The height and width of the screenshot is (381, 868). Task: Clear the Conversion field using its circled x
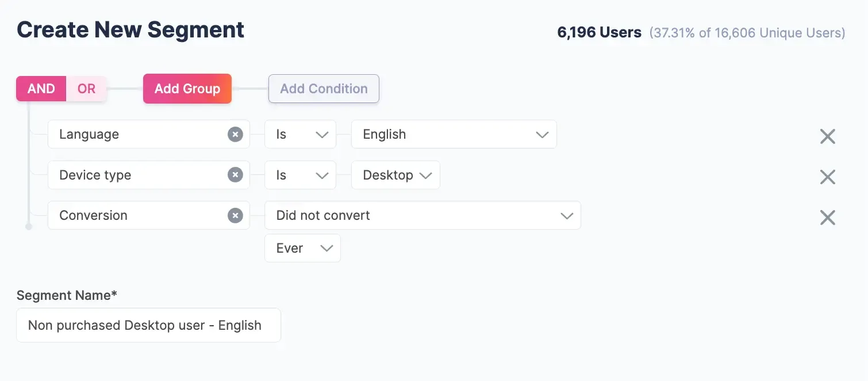pos(235,215)
